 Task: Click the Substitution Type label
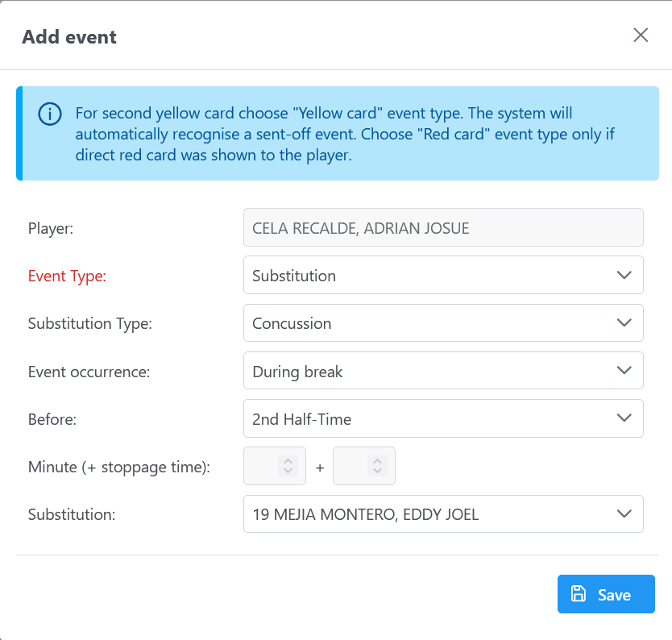click(x=89, y=323)
